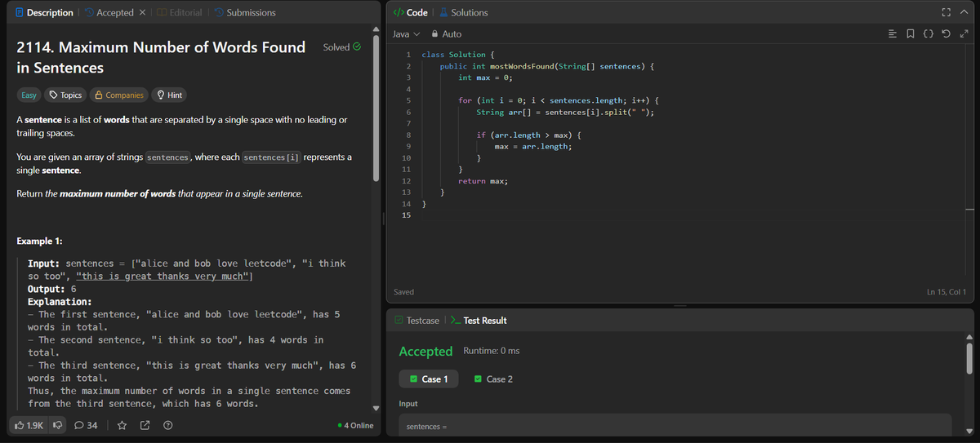Select Case 2 test case
980x443 pixels.
(493, 379)
